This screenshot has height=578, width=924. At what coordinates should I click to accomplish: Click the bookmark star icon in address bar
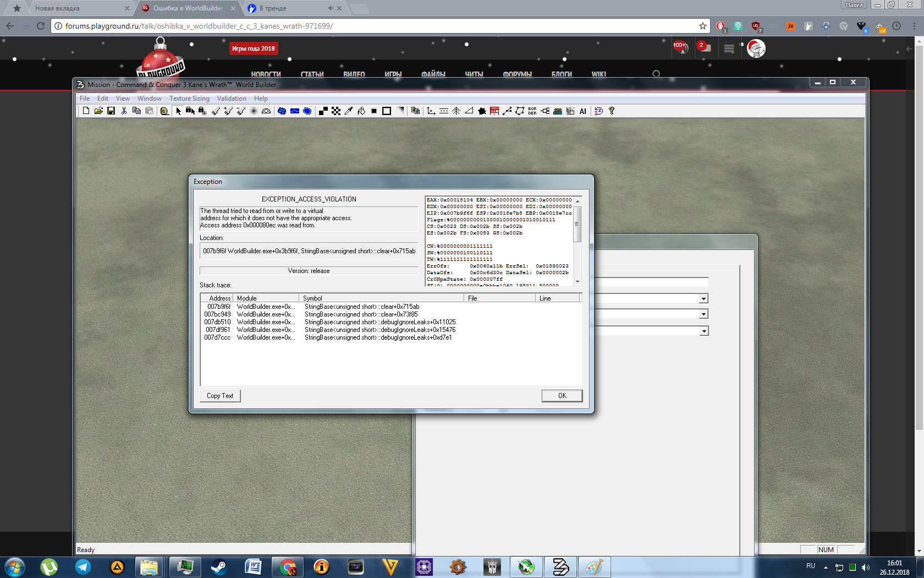pos(702,26)
